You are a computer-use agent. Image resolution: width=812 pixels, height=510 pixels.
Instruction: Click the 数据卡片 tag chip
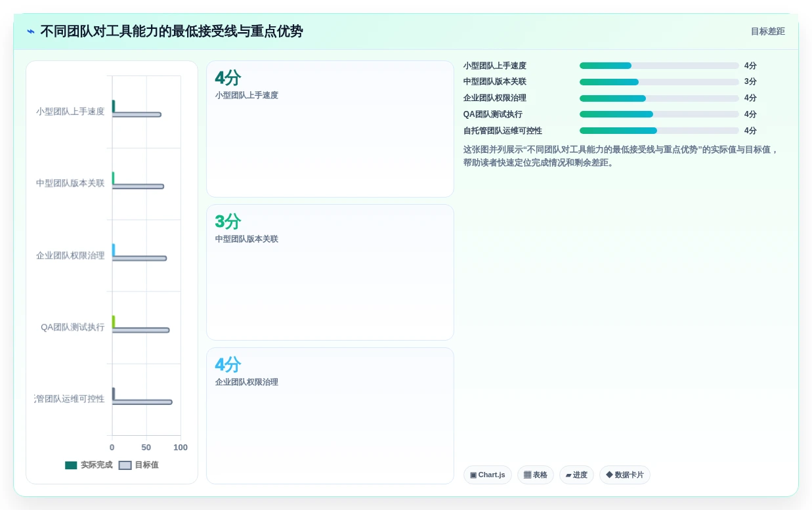625,475
